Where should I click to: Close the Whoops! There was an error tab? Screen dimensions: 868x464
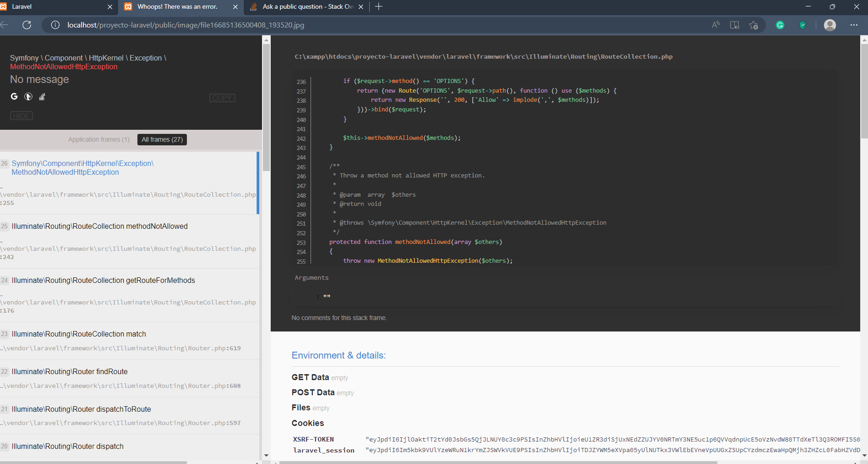coord(235,7)
